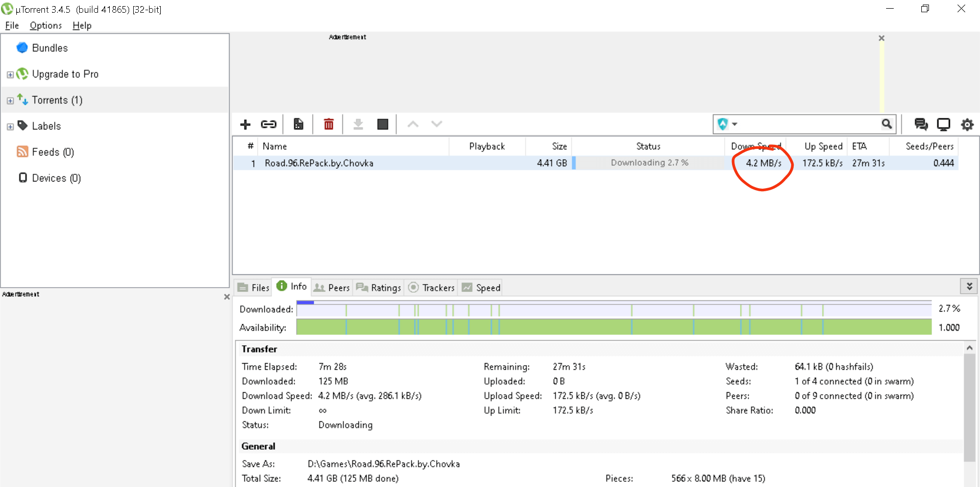Image resolution: width=980 pixels, height=487 pixels.
Task: Click the search magnifier icon
Action: coord(887,124)
